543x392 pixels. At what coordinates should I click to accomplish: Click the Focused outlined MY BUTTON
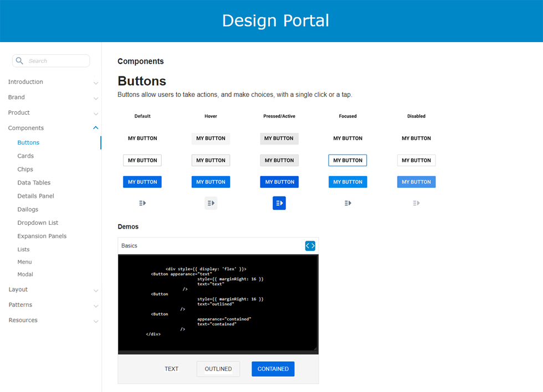coord(347,161)
